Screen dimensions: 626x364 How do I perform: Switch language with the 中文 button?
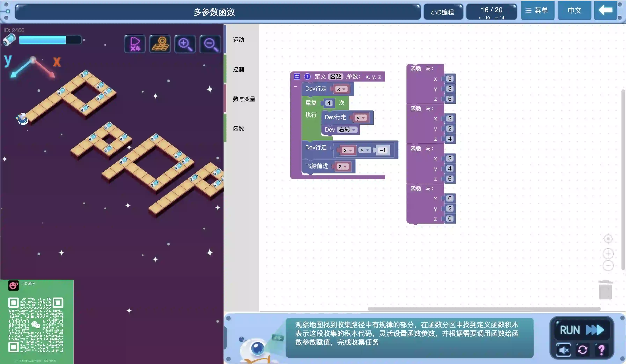coord(574,10)
